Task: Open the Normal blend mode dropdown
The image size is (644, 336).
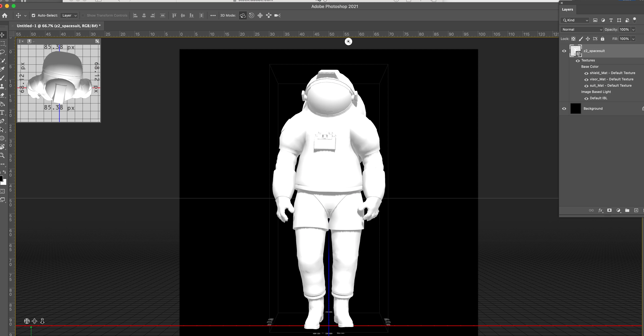Action: point(582,29)
